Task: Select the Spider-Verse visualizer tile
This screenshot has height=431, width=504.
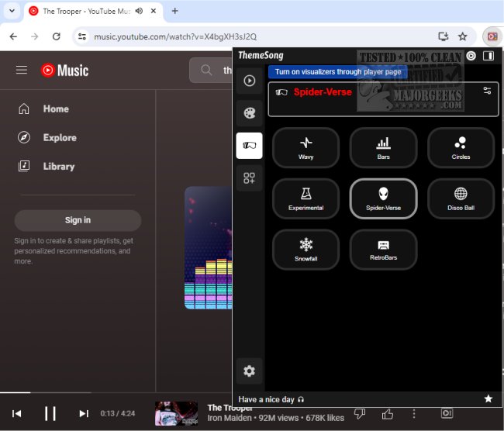Action: (383, 198)
